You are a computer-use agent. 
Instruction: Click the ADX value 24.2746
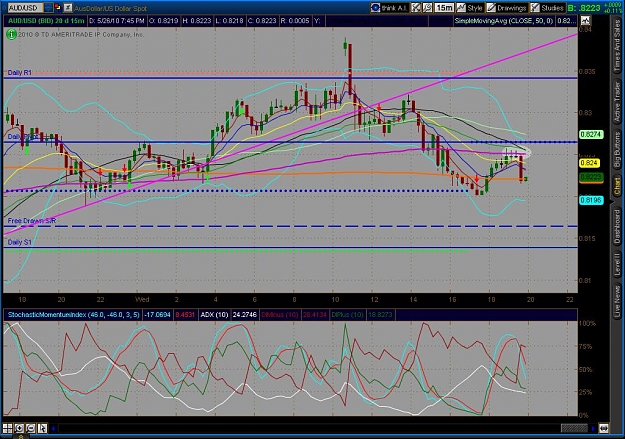click(244, 315)
